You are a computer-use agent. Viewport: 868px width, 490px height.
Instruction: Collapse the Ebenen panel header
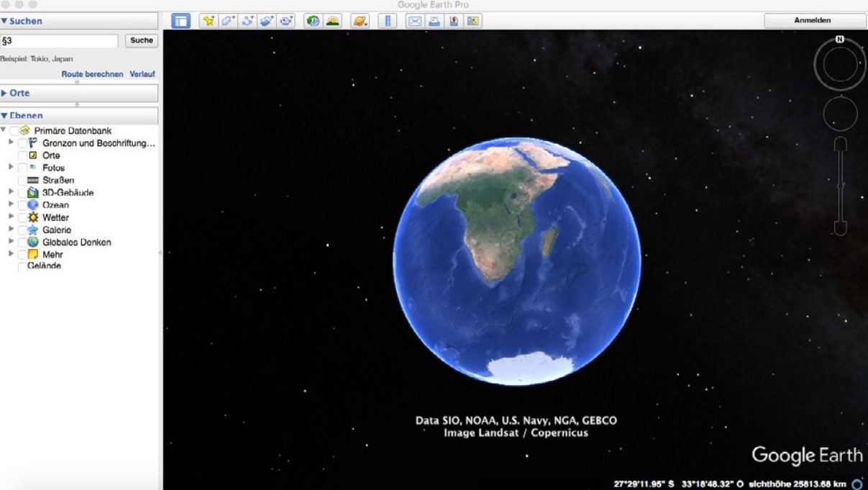point(79,115)
